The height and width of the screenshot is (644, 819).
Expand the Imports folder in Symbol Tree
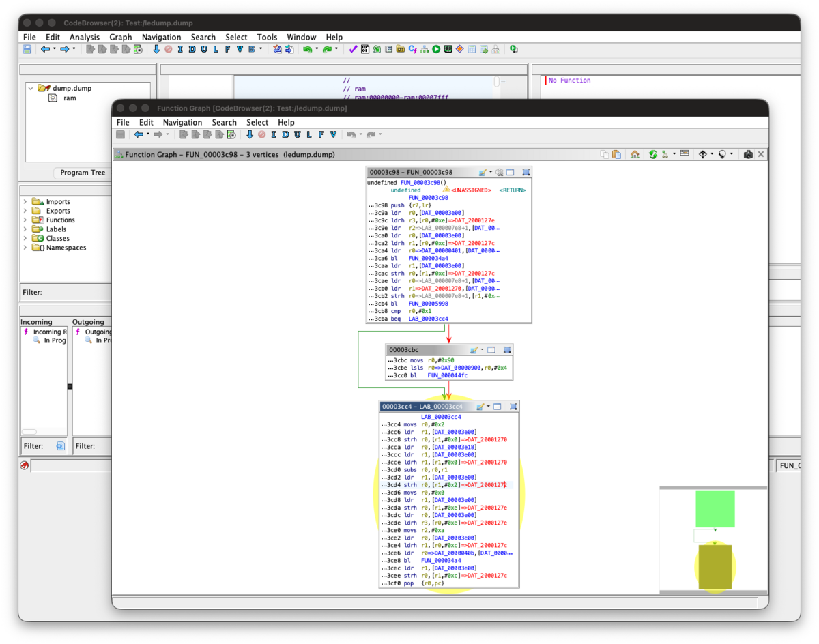point(26,202)
